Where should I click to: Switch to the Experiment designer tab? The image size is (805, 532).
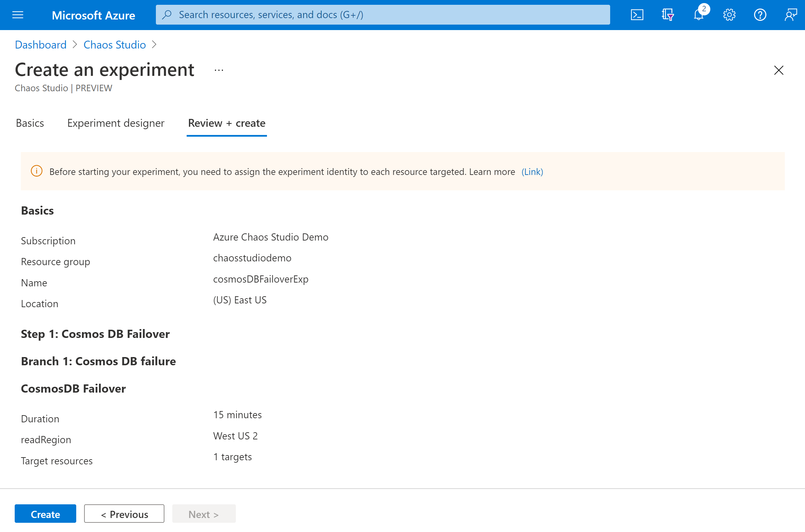coord(116,123)
